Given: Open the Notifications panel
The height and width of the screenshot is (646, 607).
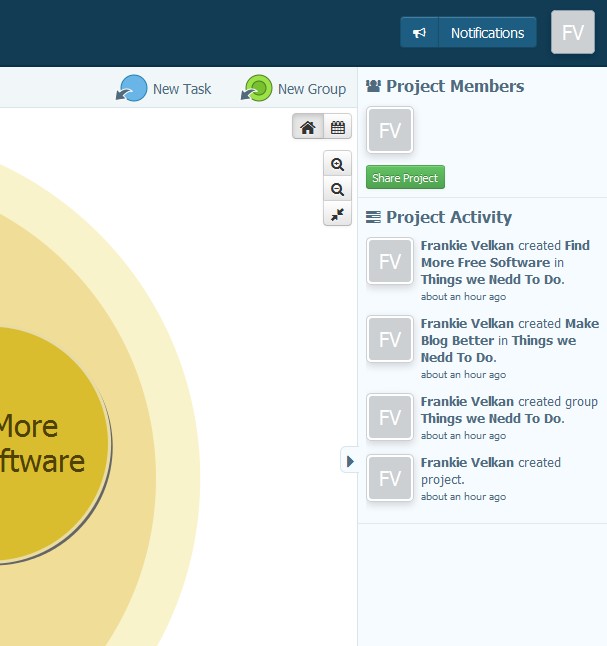Looking at the screenshot, I should click(x=487, y=33).
